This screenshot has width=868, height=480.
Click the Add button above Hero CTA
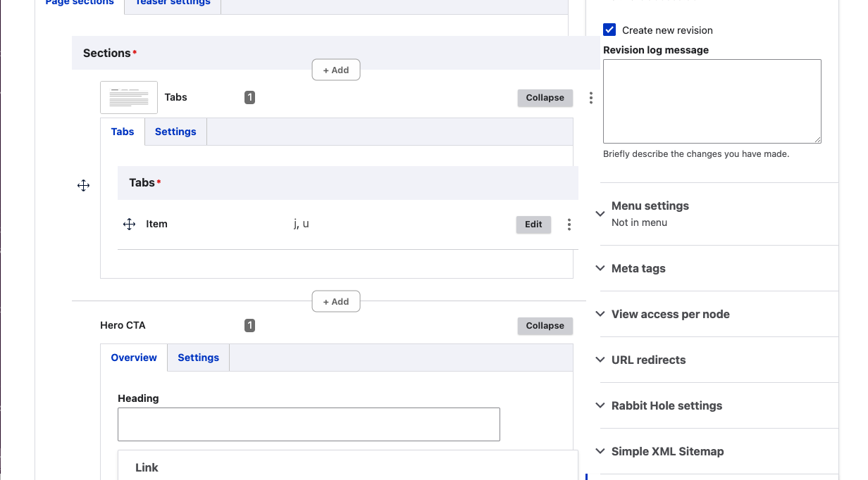[336, 301]
